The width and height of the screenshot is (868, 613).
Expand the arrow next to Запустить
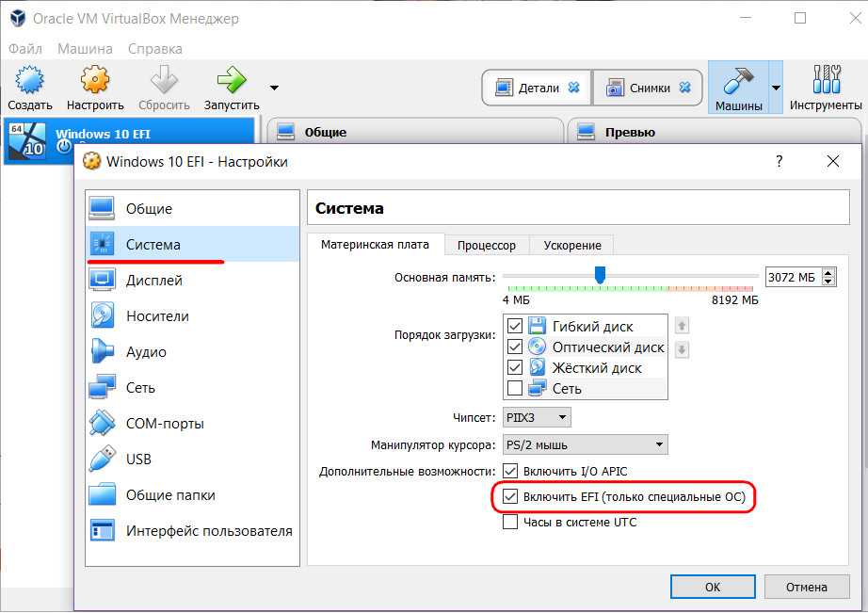(x=274, y=88)
